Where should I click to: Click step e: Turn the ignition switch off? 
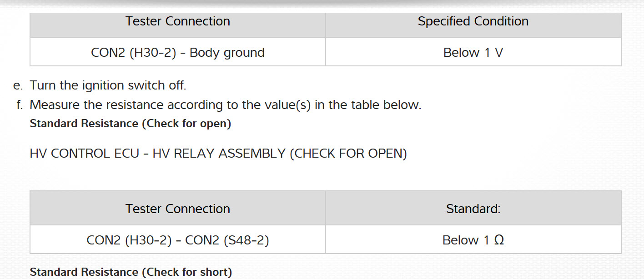tap(108, 85)
